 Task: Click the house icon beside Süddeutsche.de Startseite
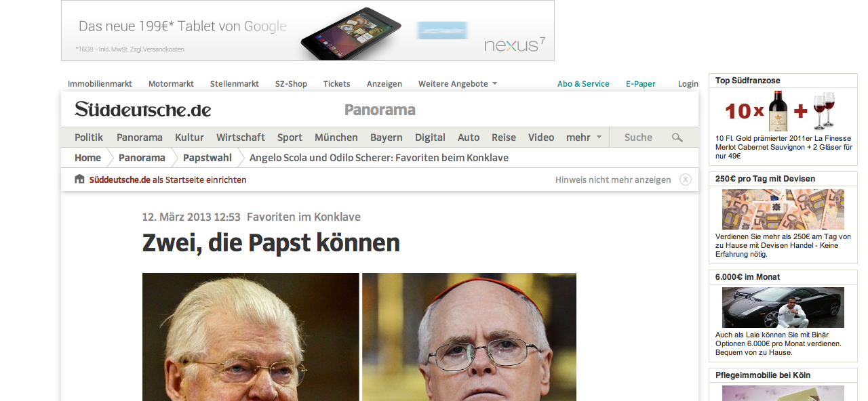click(x=79, y=180)
